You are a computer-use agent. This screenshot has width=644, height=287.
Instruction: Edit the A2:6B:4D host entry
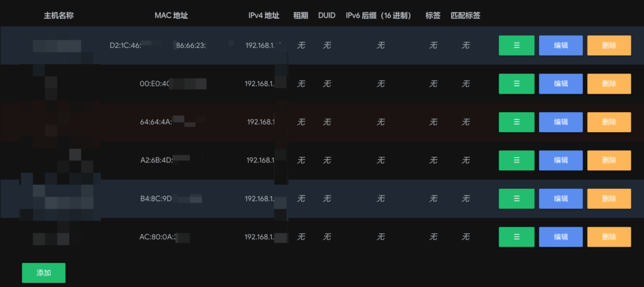point(560,160)
